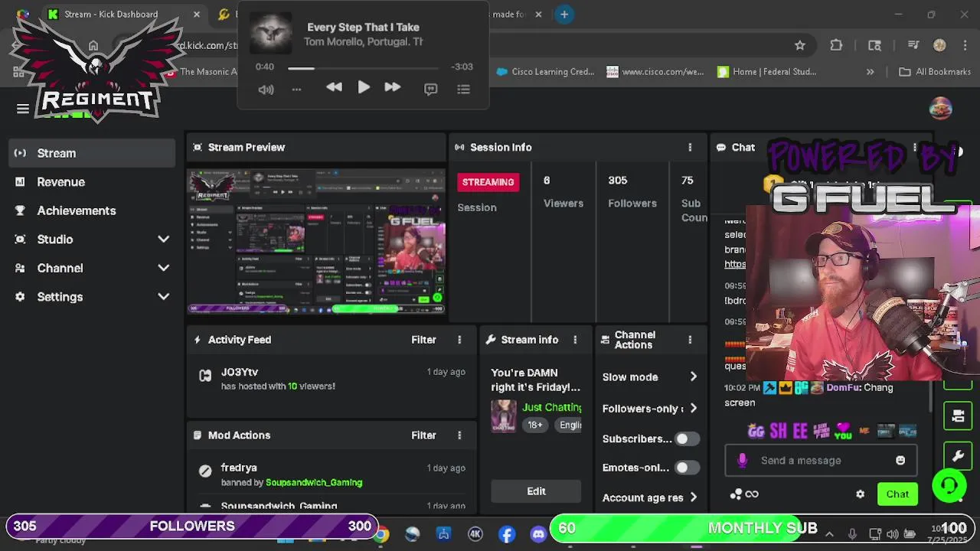Close the Stream - Kick Dashboard tab

point(197,15)
